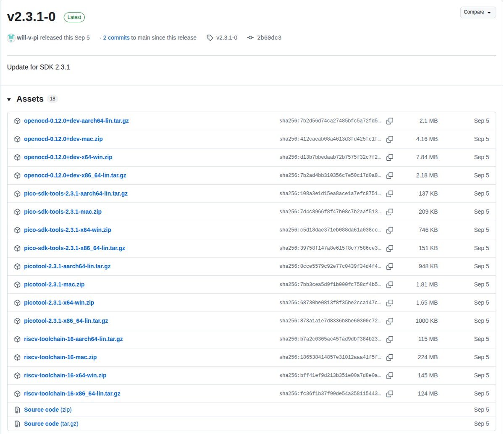
Task: Click the 224 MB size value
Action: 428,357
